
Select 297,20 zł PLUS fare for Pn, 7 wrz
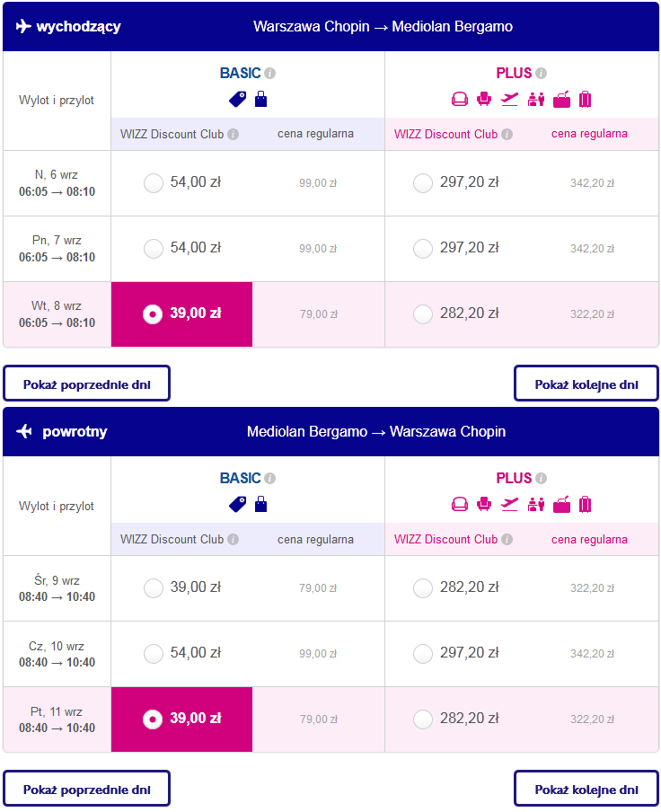point(423,249)
